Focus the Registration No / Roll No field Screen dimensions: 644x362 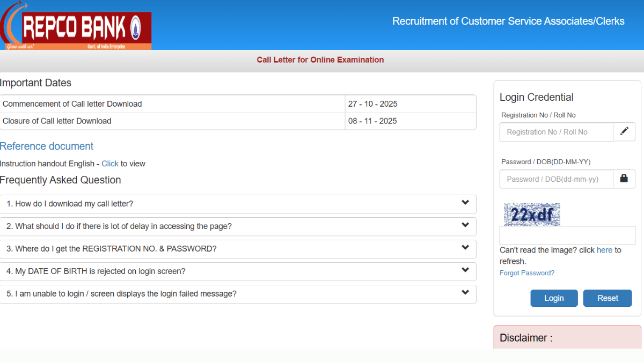(556, 132)
